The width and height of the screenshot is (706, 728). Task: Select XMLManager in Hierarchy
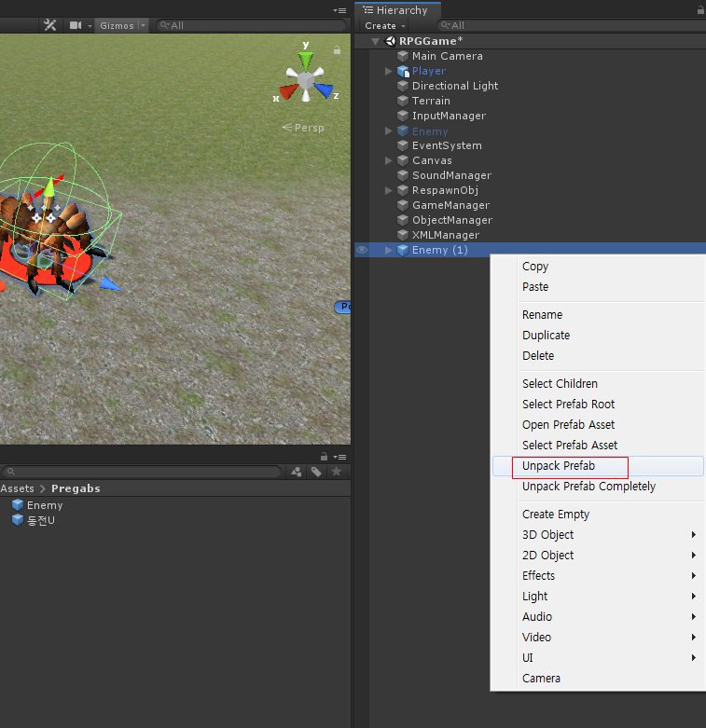coord(446,236)
